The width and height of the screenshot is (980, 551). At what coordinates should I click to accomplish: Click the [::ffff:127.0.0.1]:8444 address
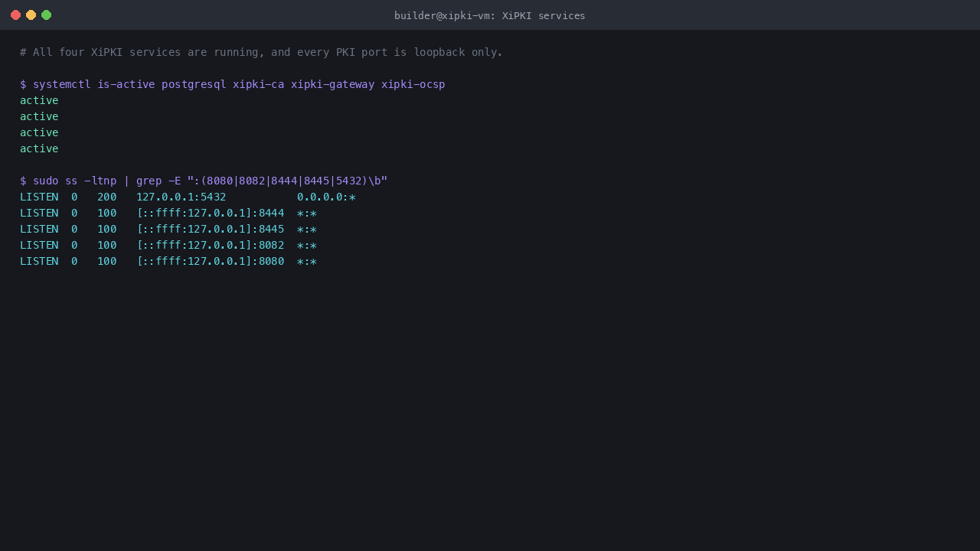210,213
